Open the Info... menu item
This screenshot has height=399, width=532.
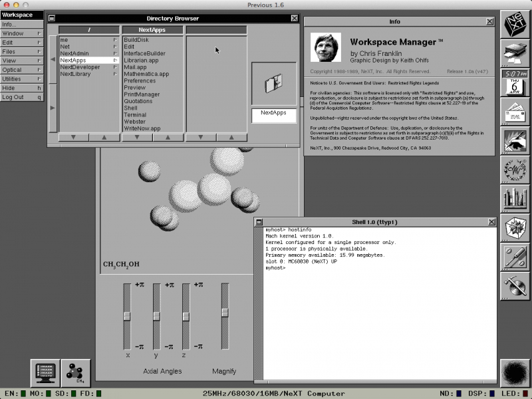click(x=22, y=25)
